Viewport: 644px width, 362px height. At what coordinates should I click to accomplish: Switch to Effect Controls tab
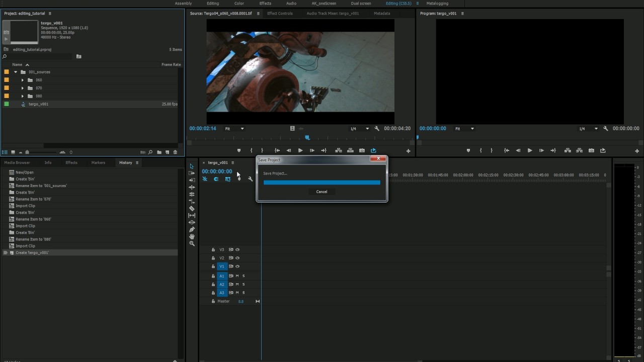tap(280, 14)
